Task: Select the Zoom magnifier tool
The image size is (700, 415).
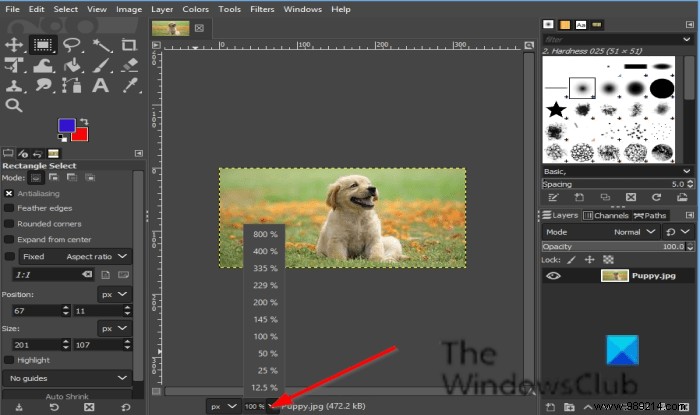Action: [x=14, y=105]
